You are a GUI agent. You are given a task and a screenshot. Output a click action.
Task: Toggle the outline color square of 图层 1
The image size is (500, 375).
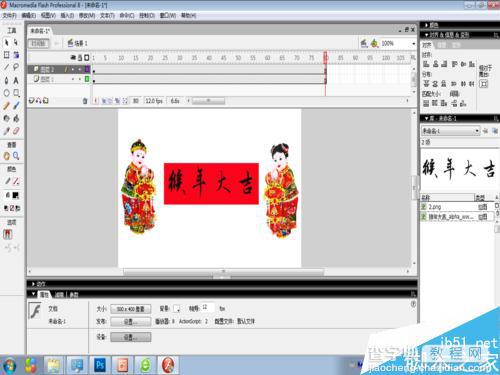[x=87, y=79]
